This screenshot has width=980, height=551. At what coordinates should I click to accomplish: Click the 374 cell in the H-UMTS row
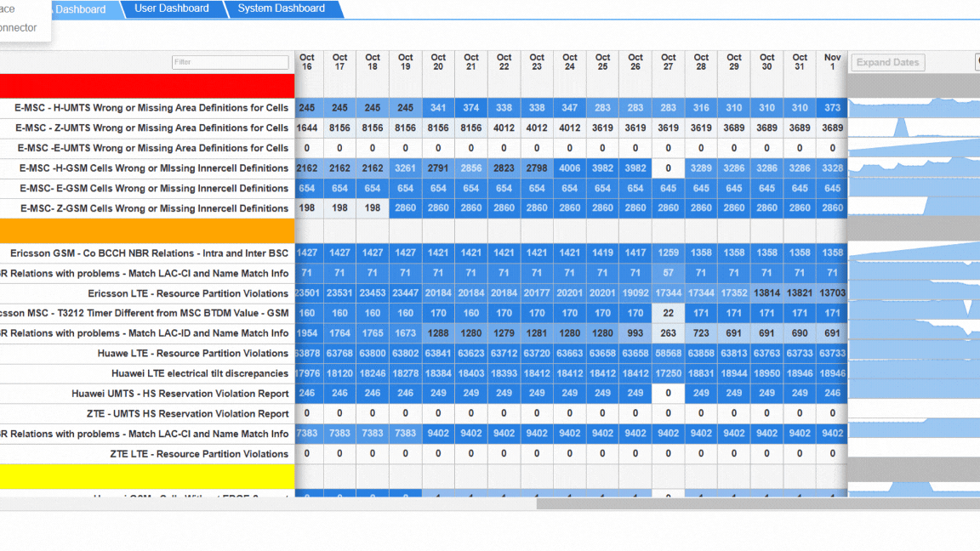470,107
